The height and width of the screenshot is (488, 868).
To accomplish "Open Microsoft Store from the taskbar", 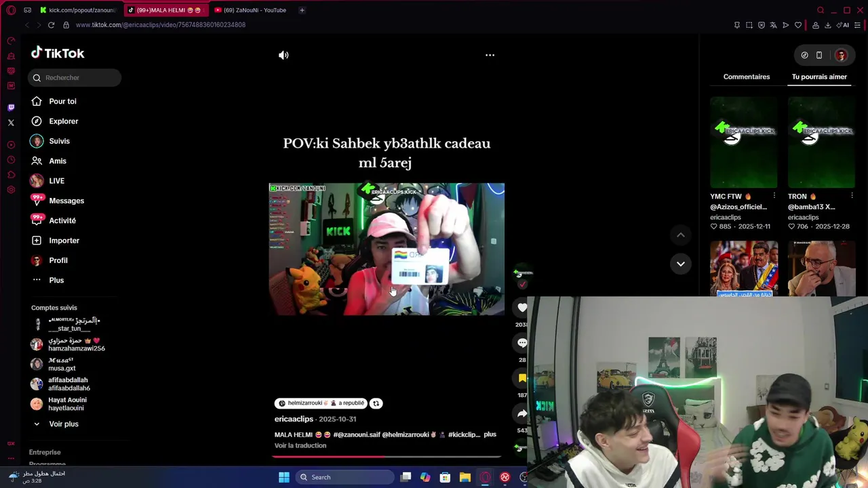I will [445, 477].
